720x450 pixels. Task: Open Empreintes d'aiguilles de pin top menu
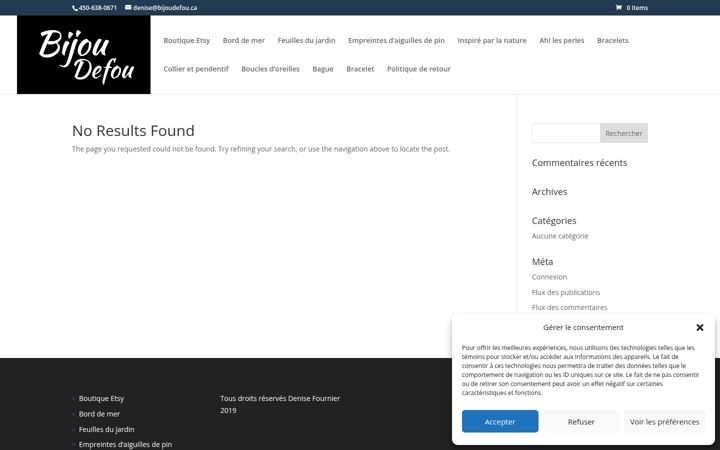[x=396, y=40]
